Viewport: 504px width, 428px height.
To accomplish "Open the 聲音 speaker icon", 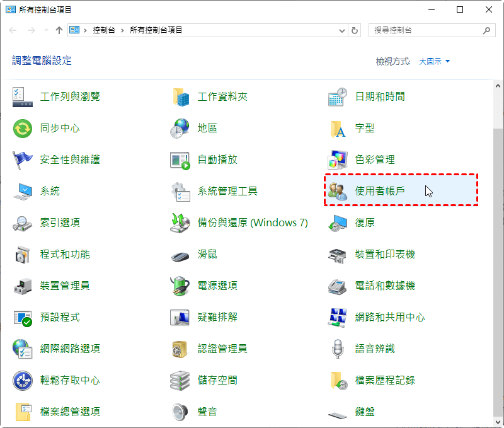I will click(x=180, y=412).
